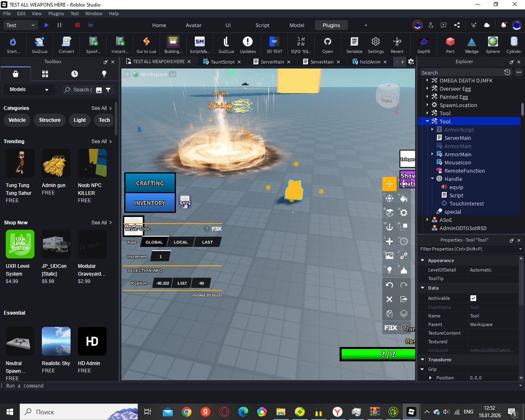Open the Tung Tung Sahur model thumbnail

[x=20, y=163]
